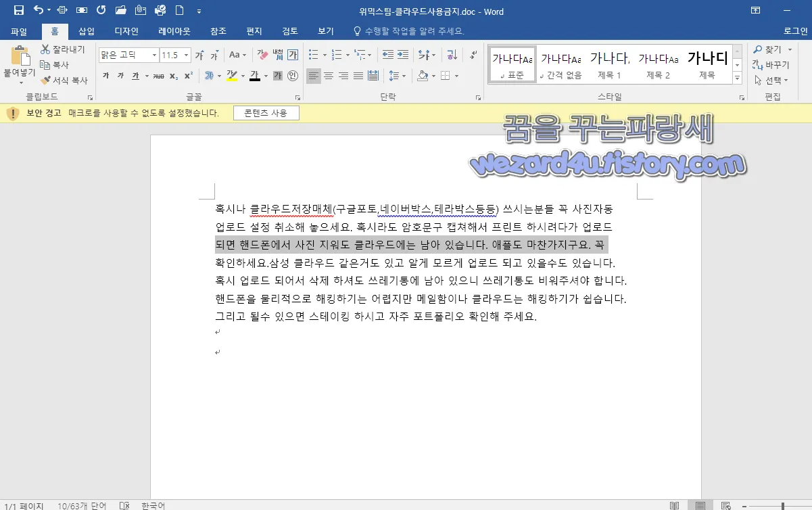Image resolution: width=812 pixels, height=510 pixels.
Task: Apply the 간격 없음 style
Action: 560,65
